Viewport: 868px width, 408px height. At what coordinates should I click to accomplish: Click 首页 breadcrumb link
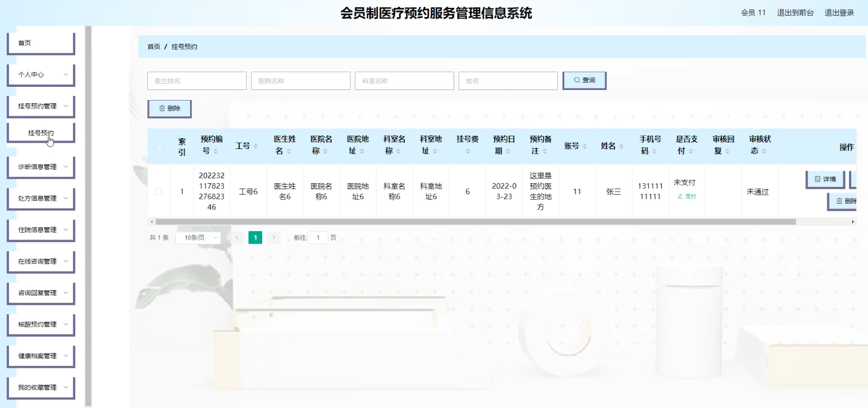(154, 47)
